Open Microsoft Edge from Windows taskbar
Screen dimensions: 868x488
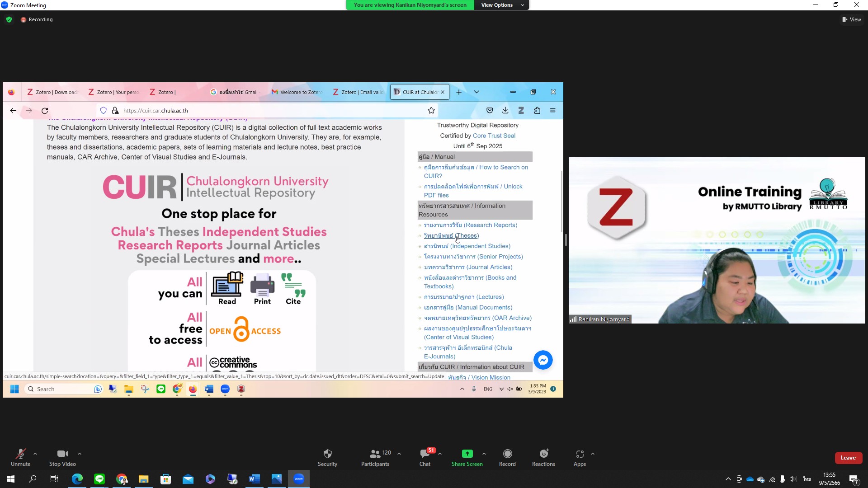77,479
